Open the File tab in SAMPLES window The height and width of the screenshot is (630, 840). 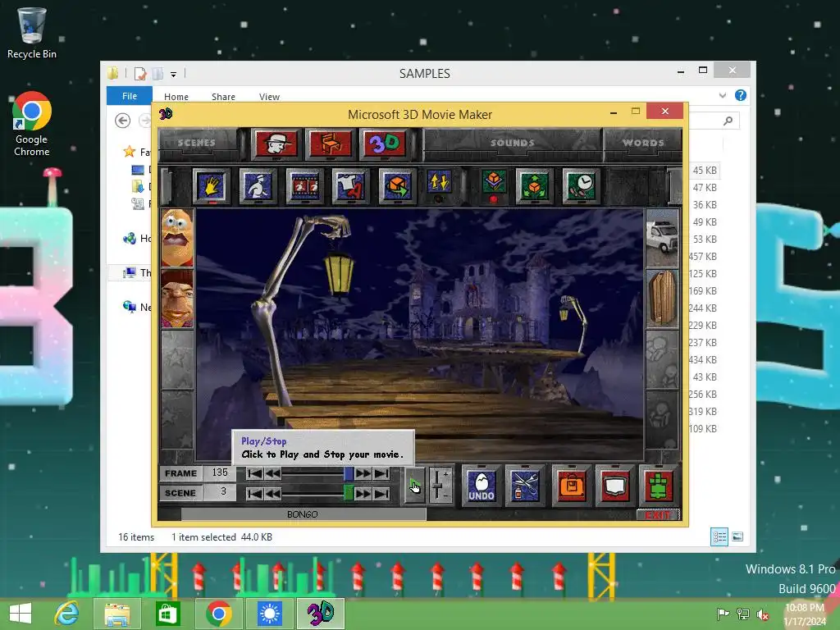click(x=130, y=96)
